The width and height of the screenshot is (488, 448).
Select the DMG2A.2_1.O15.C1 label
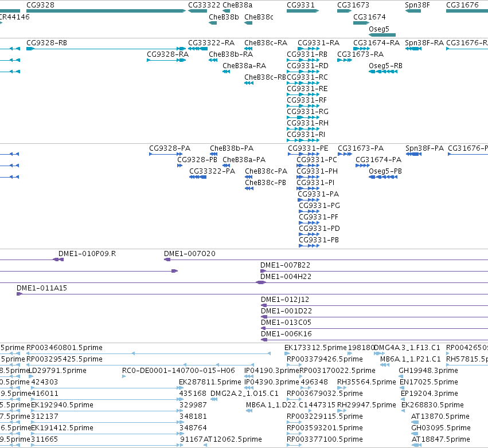[244, 394]
